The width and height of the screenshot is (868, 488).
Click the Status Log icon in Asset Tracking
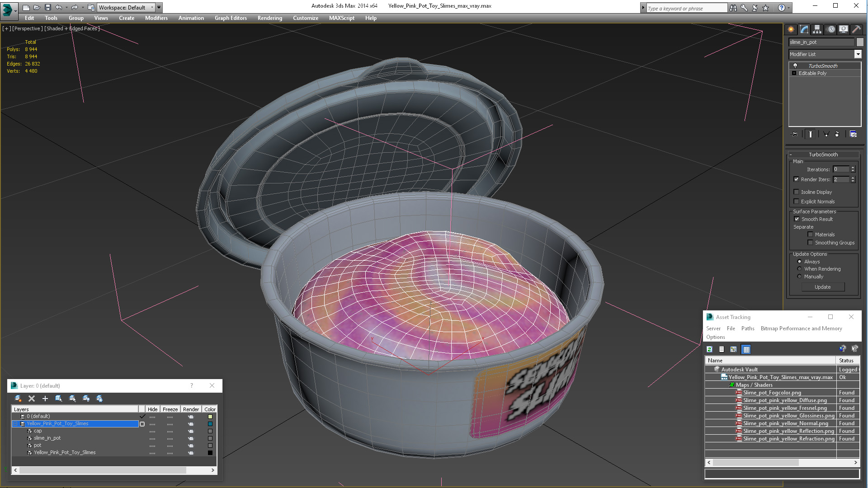point(722,349)
